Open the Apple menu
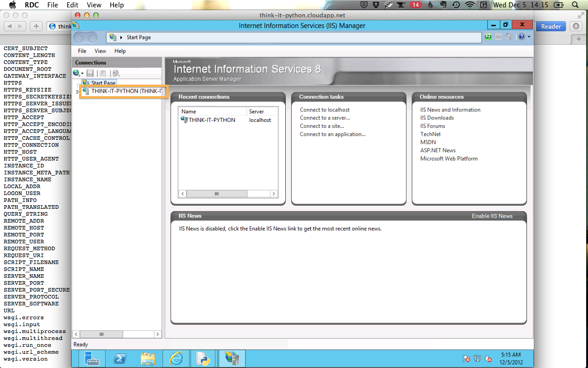Screen dimensions: 588x368 point(12,5)
